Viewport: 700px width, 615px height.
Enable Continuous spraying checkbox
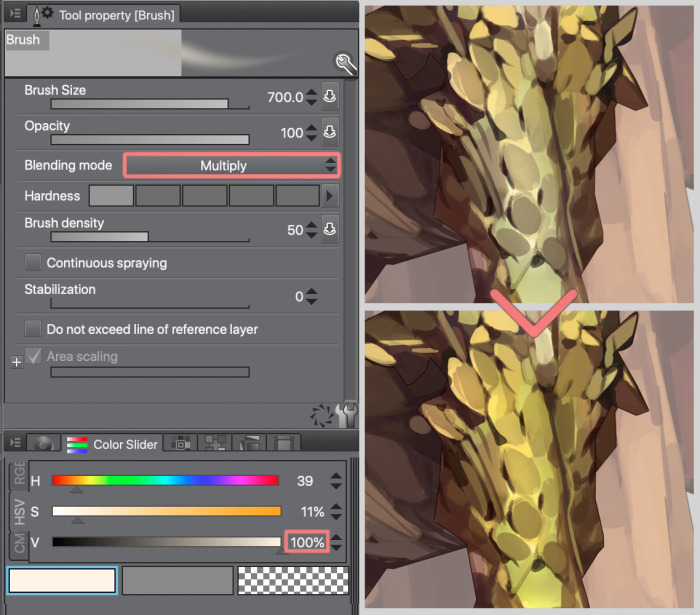pos(33,263)
